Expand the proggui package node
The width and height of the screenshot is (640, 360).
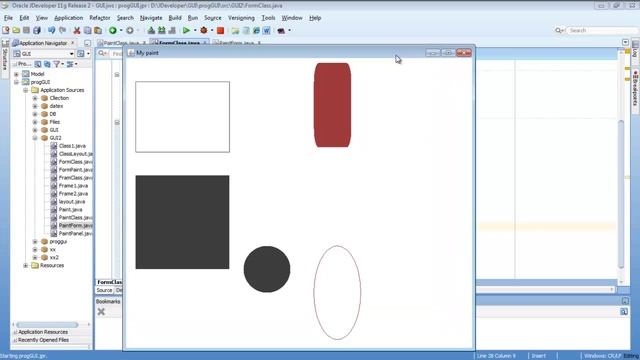tap(35, 242)
